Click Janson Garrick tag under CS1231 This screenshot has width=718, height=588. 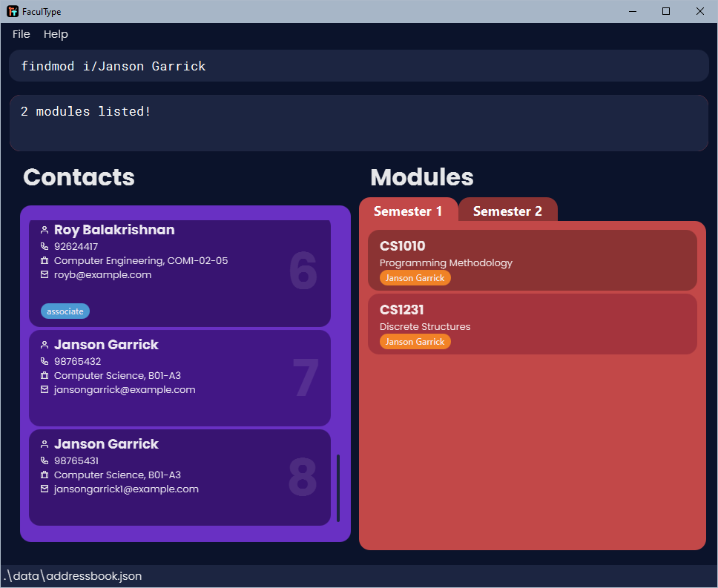coord(415,341)
